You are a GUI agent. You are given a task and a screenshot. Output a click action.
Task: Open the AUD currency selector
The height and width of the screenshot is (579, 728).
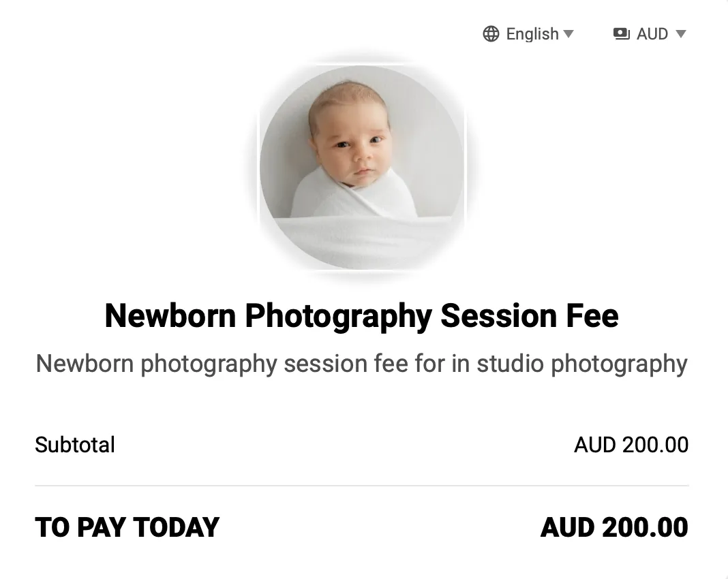pos(652,34)
